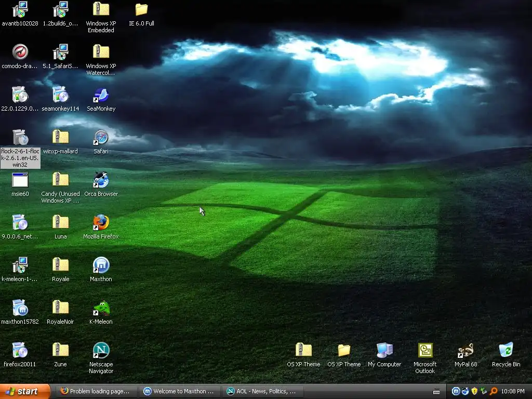532x399 pixels.
Task: Select the Windows XP Watercol... zip folder
Action: point(101,52)
